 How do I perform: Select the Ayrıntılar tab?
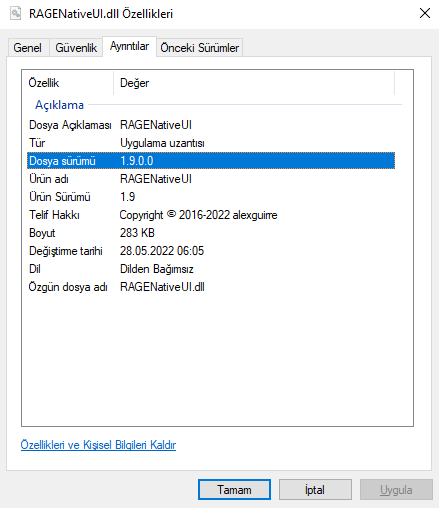point(129,46)
